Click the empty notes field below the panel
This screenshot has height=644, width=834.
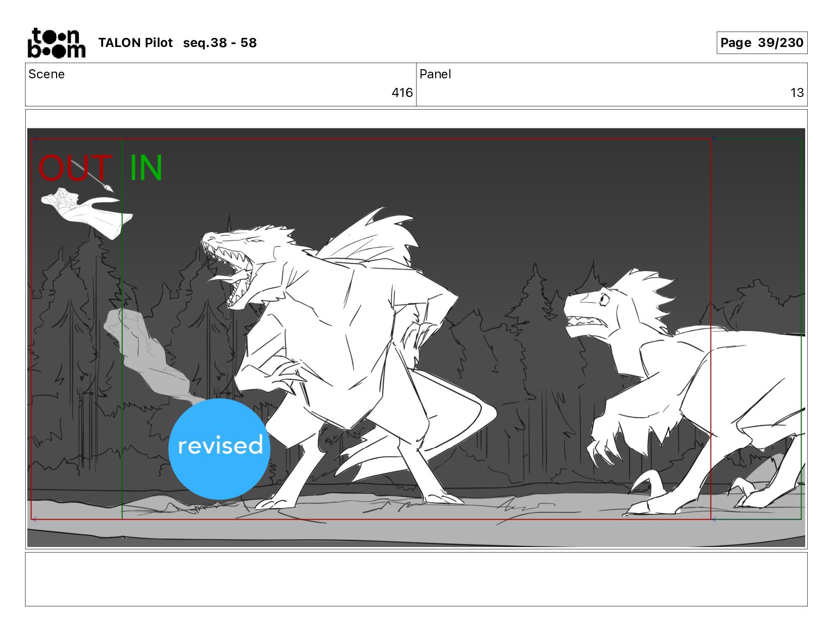(416, 579)
